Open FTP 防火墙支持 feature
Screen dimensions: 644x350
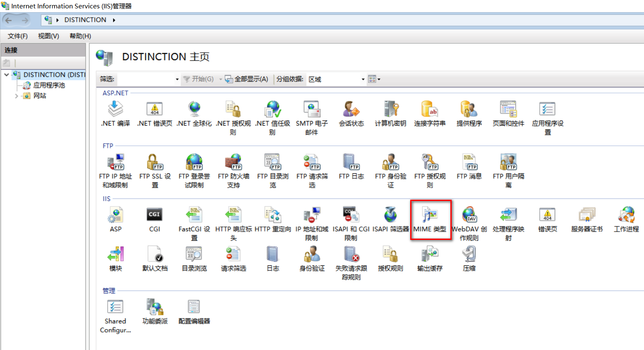[x=233, y=171]
